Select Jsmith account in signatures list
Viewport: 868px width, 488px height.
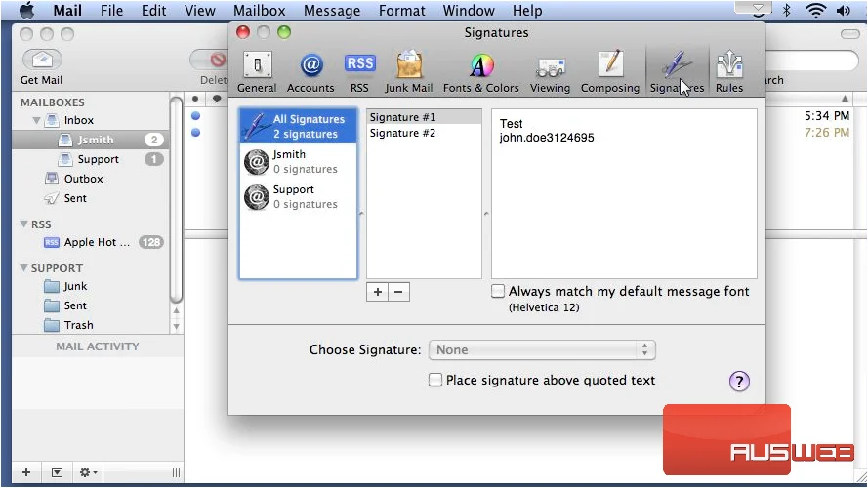coord(298,162)
